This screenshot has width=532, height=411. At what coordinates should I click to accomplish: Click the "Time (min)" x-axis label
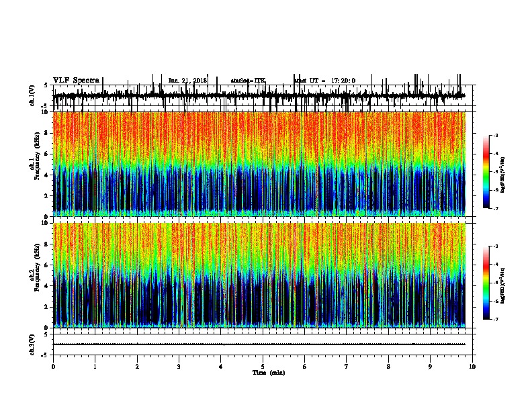[x=269, y=373]
